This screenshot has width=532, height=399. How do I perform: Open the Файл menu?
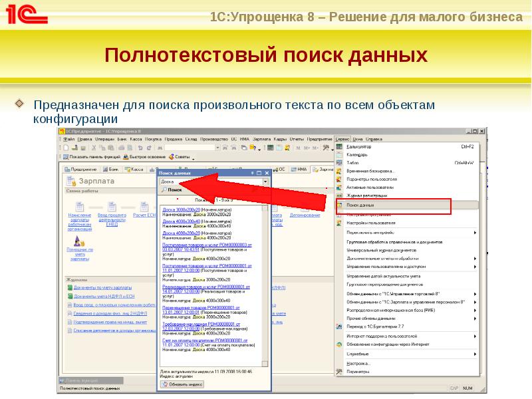(69, 139)
